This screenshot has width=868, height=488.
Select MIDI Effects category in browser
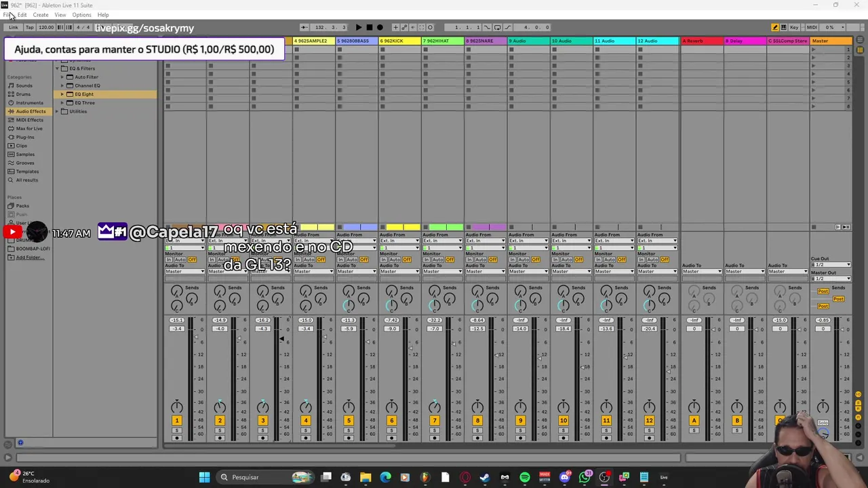click(29, 120)
